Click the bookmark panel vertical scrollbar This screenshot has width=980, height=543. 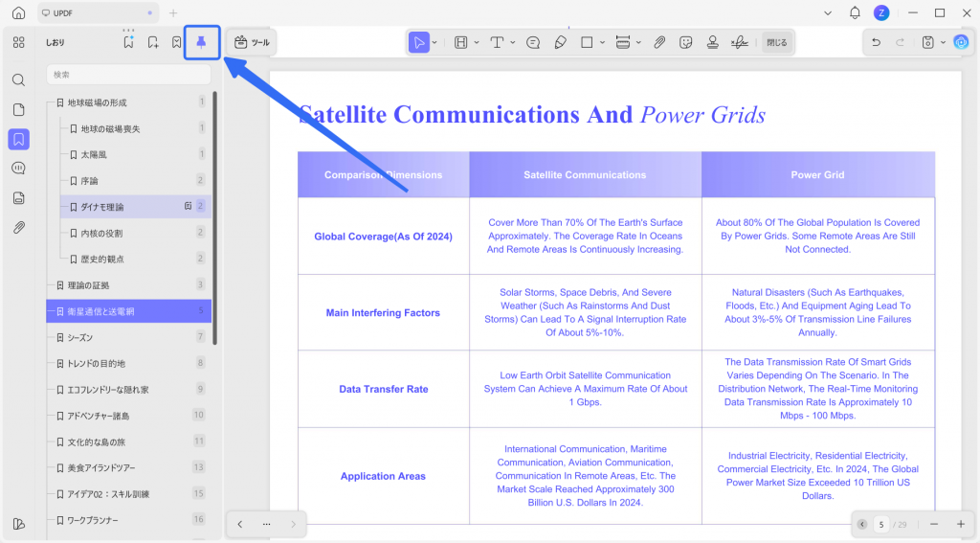point(215,217)
